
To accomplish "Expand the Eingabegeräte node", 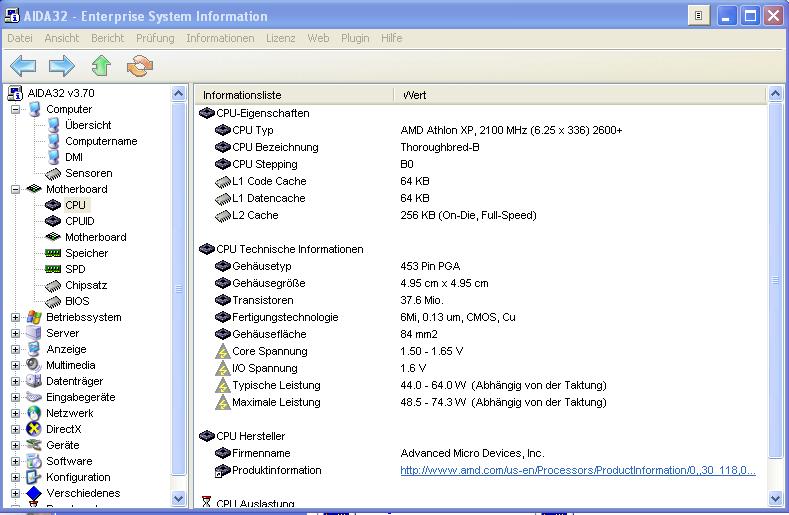I will point(16,397).
